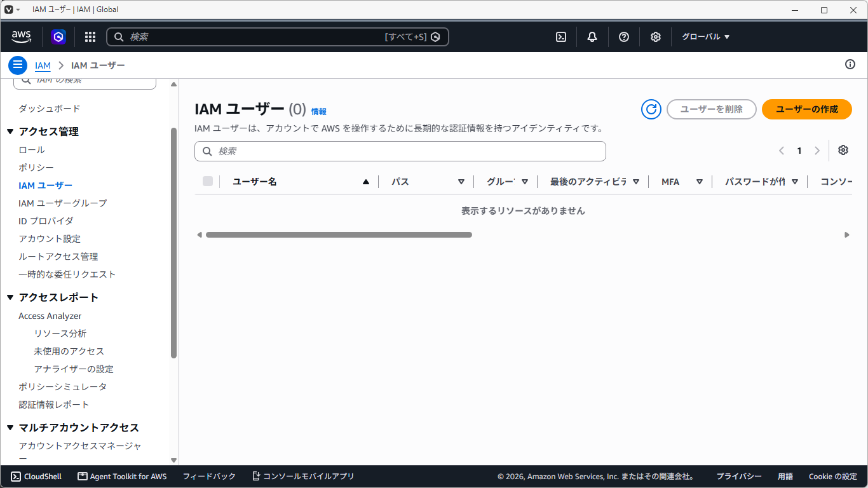Open プライバシー link in the footer
The width and height of the screenshot is (868, 488).
click(739, 477)
